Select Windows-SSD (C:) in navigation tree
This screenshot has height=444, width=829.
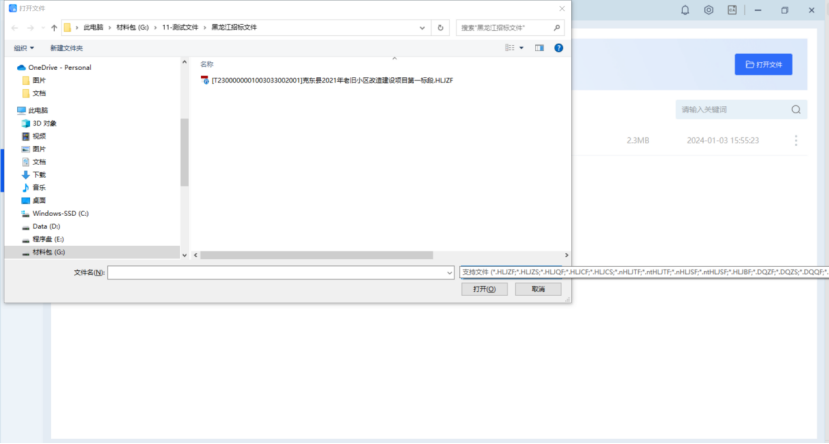tap(60, 213)
